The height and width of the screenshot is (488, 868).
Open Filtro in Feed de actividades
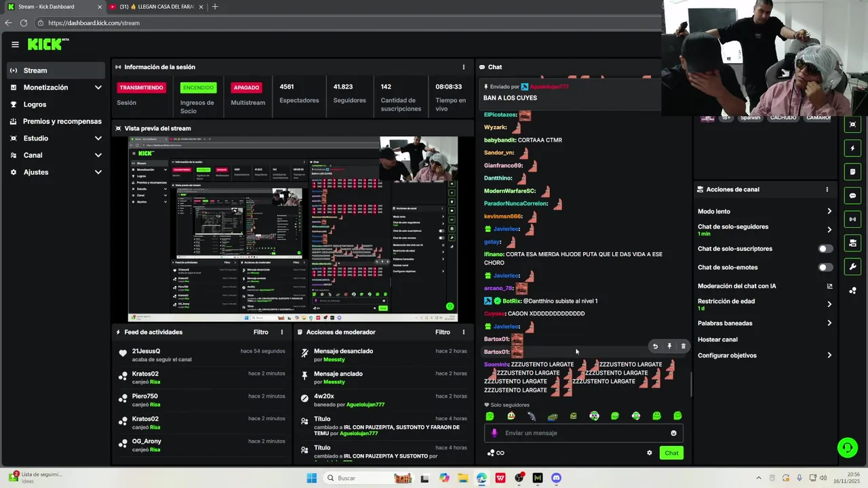261,332
